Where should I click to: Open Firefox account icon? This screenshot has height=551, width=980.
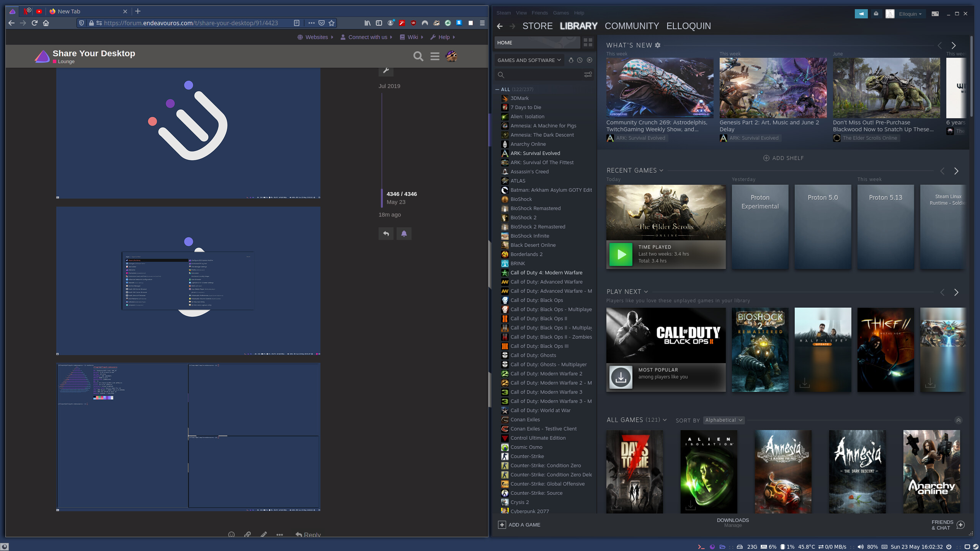(x=390, y=23)
